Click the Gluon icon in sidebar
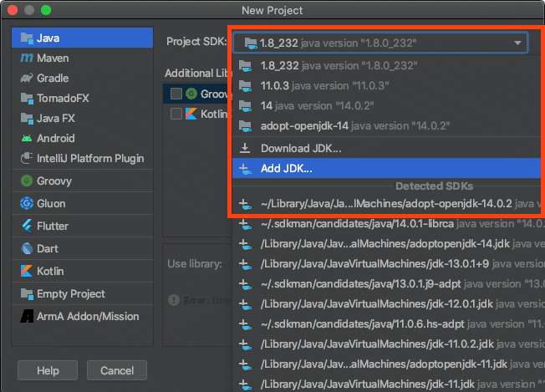Viewport: 545px width, 392px height. click(27, 203)
